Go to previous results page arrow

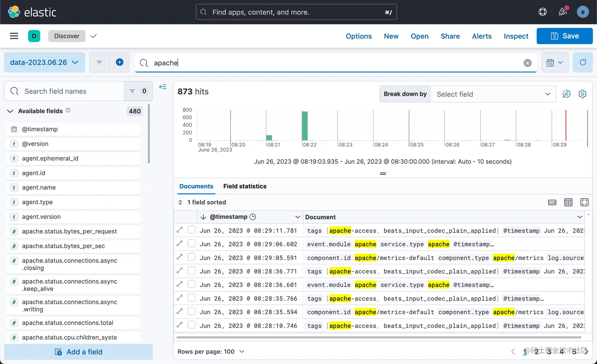pos(513,351)
